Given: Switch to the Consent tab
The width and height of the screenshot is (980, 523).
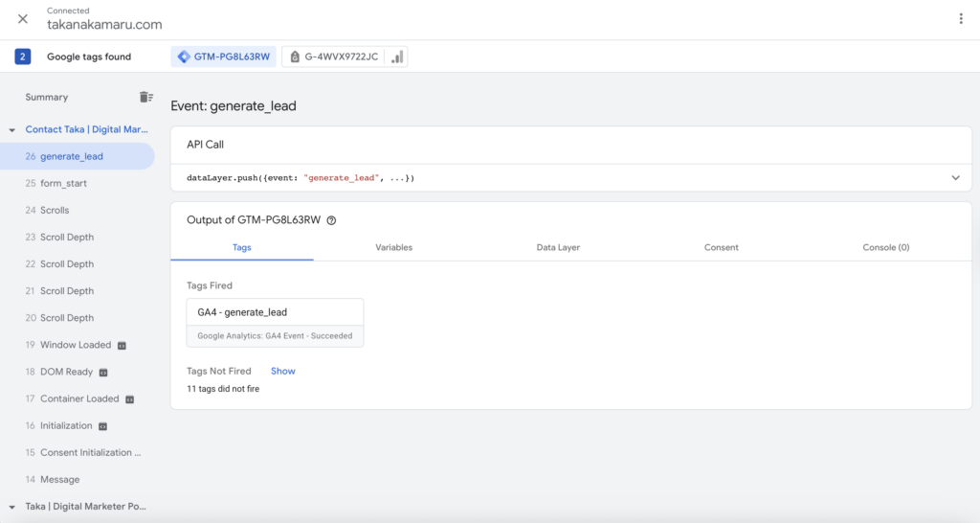Looking at the screenshot, I should click(x=722, y=247).
